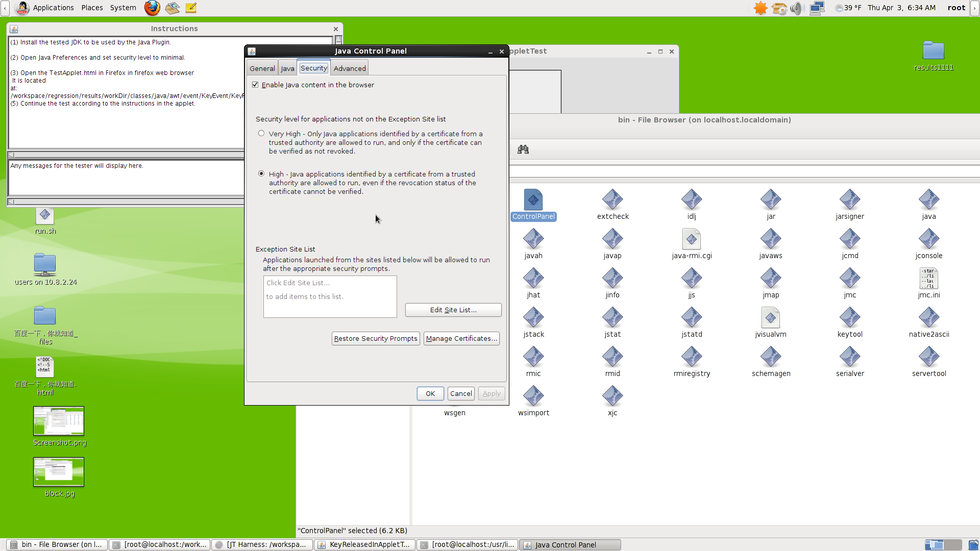The image size is (980, 551).
Task: Open the Applications menu
Action: point(53,8)
